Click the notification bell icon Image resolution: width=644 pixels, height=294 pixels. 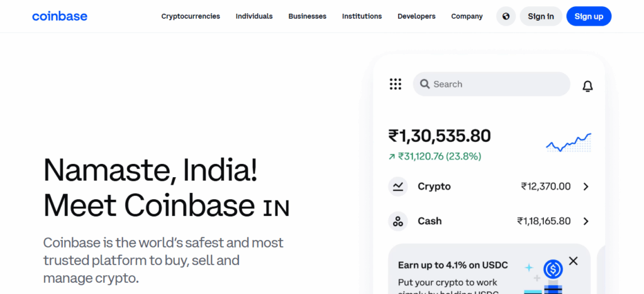[587, 86]
